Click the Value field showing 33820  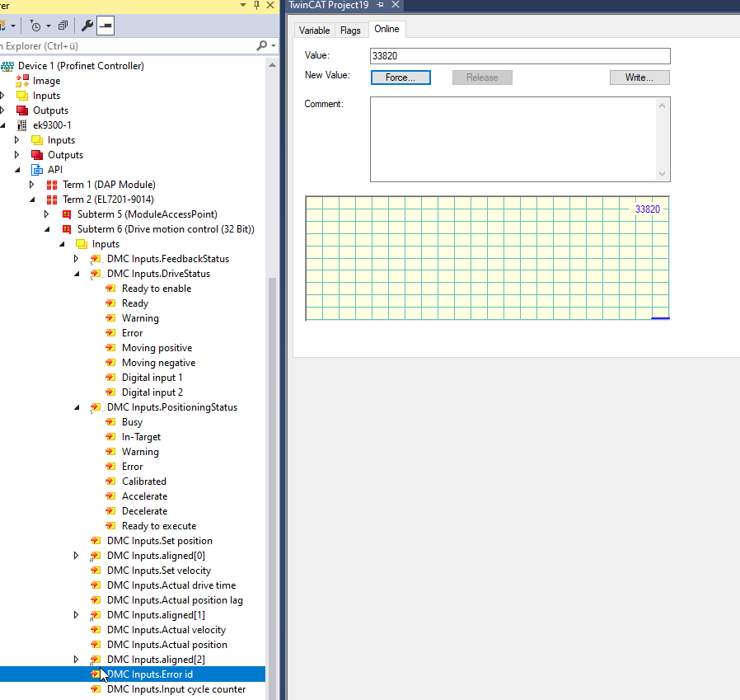point(520,56)
